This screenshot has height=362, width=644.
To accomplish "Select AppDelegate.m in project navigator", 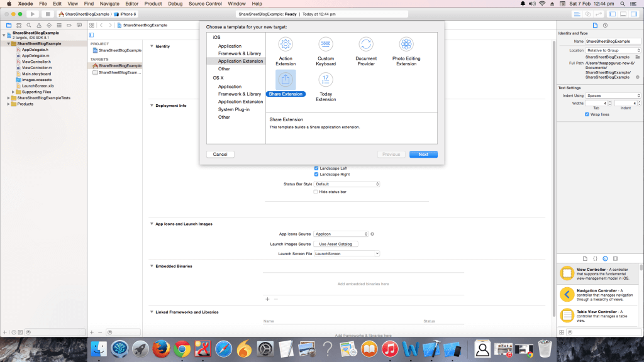I will 35,56.
